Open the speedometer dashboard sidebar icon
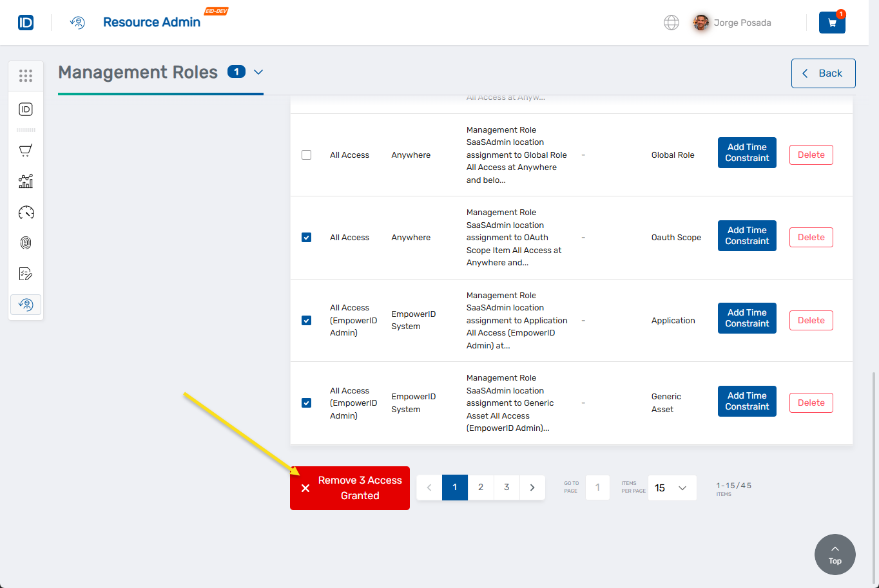Screen dimensions: 879x588 pyautogui.click(x=26, y=212)
